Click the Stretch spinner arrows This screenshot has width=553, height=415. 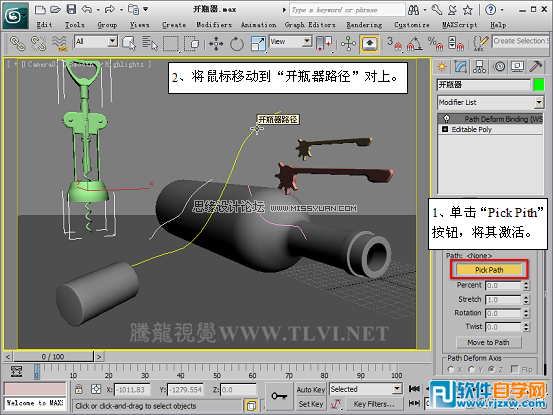click(526, 300)
